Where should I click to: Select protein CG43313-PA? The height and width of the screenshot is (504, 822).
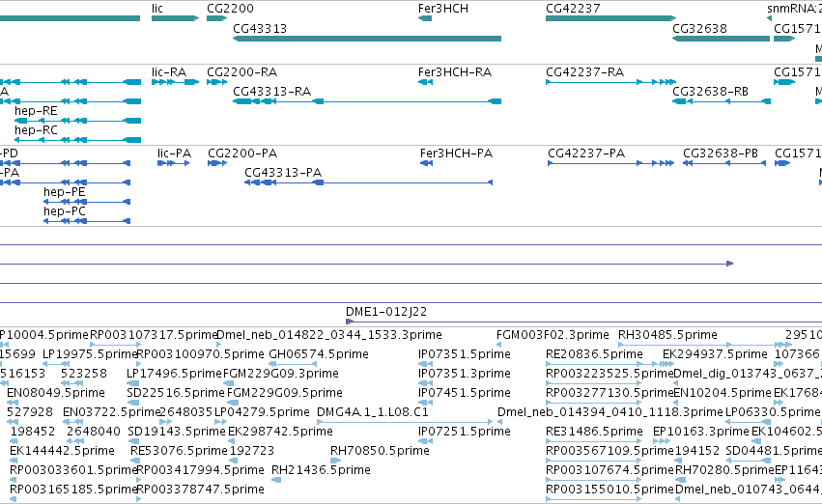369,182
